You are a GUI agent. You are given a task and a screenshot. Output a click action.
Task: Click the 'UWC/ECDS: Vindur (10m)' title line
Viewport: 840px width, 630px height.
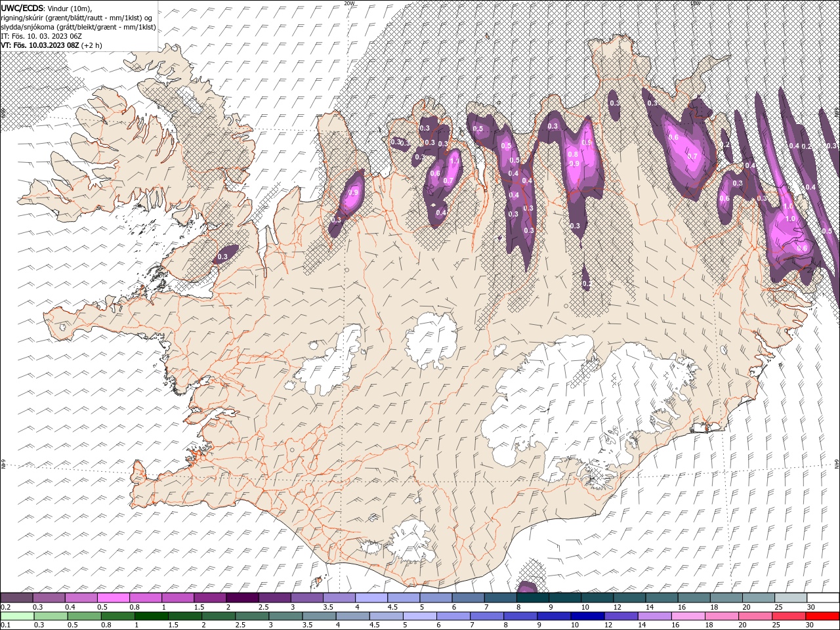(x=47, y=8)
